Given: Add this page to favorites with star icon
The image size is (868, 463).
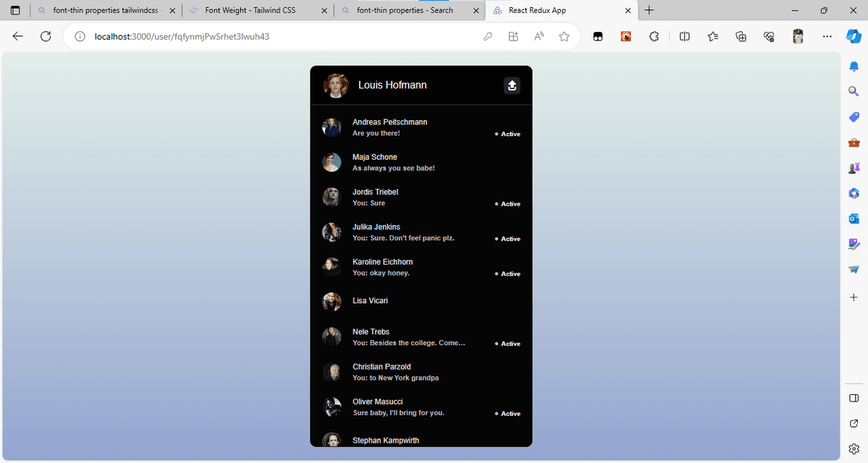Looking at the screenshot, I should click(564, 37).
